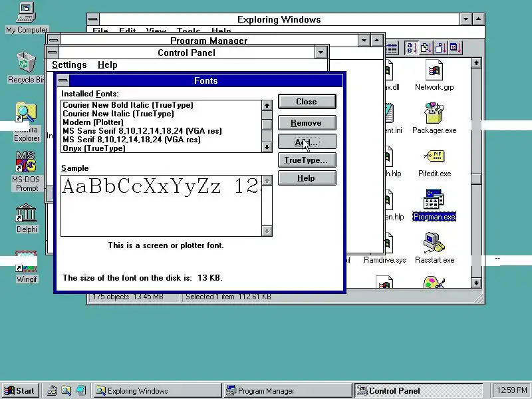
Task: Click the Add... button in Fonts
Action: coord(307,142)
